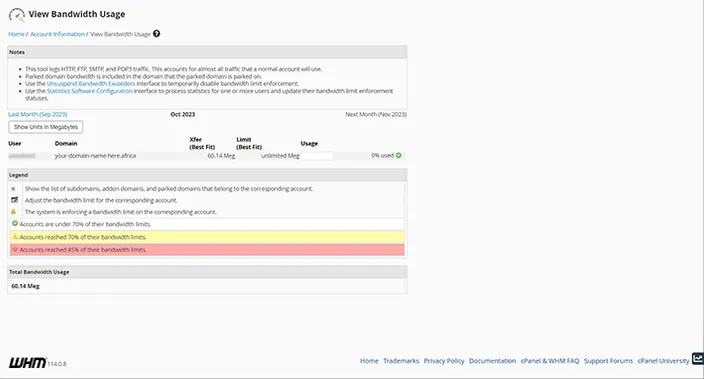Click the X icon in legend
This screenshot has height=379, width=704.
tap(13, 189)
